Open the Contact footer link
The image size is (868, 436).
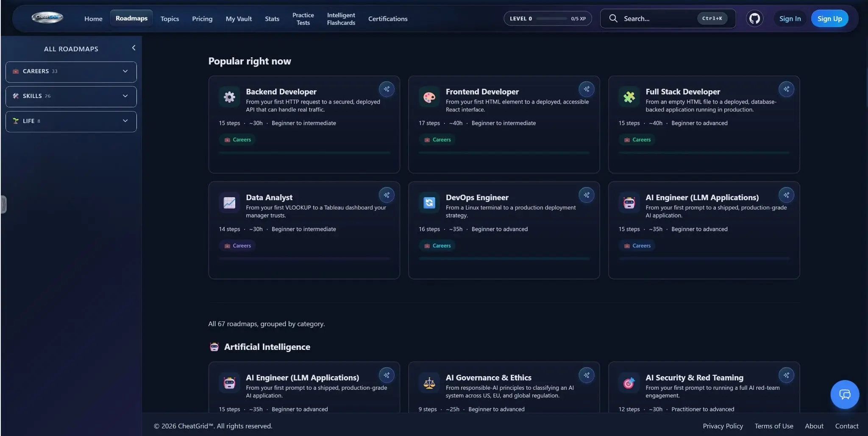pos(846,426)
